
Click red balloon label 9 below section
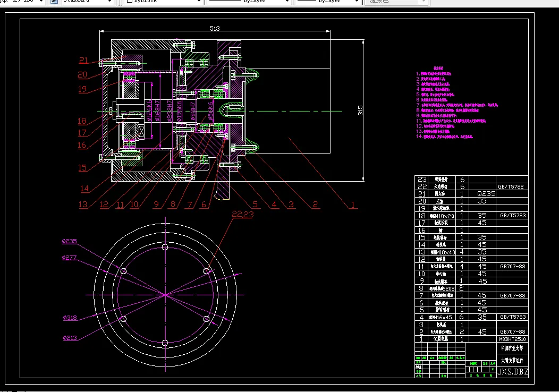click(156, 204)
